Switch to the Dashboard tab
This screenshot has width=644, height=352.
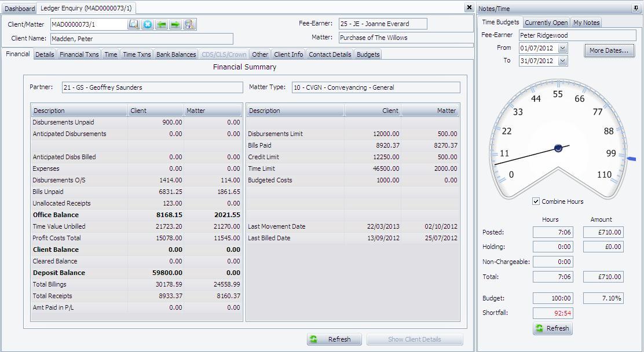(20, 8)
